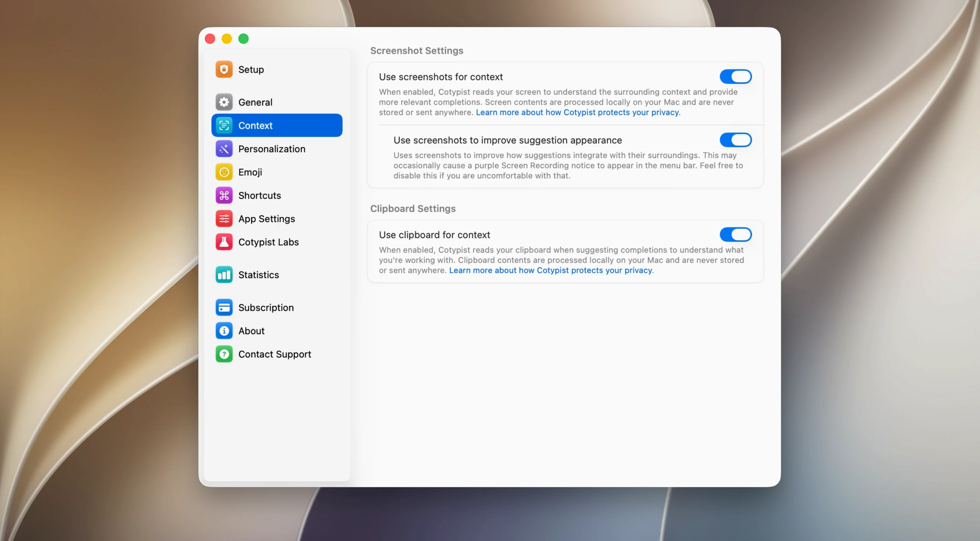Select the highlighted Context label
Viewport: 980px width, 541px height.
coord(255,125)
